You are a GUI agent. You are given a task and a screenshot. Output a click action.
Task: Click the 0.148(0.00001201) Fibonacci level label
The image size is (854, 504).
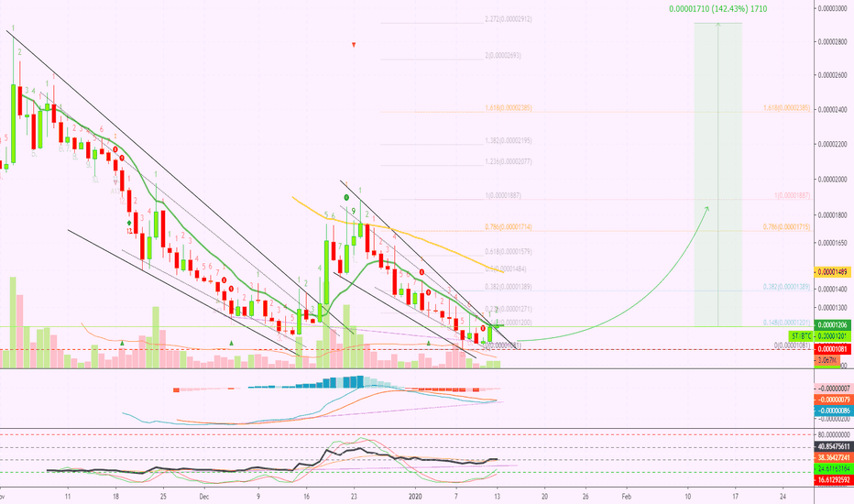786,323
